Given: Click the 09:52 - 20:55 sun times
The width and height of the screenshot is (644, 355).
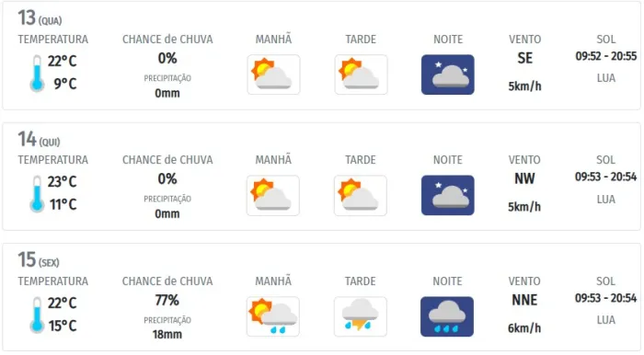Looking at the screenshot, I should pos(605,56).
